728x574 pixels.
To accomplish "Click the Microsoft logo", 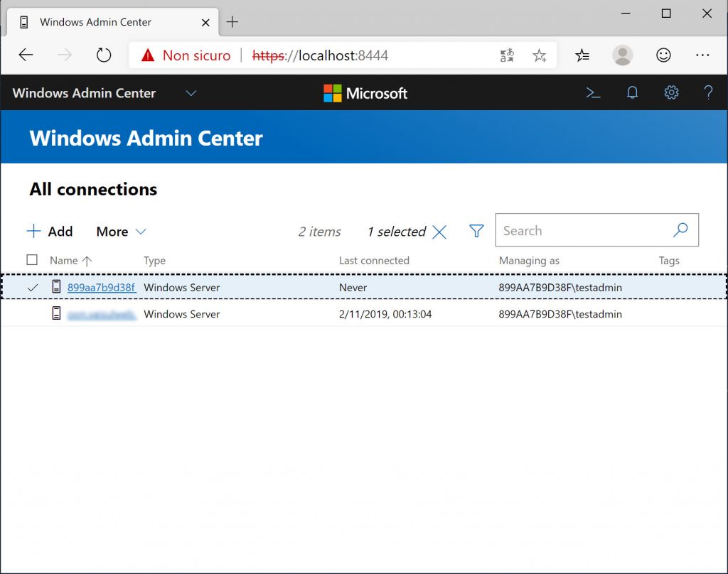I will (x=365, y=93).
